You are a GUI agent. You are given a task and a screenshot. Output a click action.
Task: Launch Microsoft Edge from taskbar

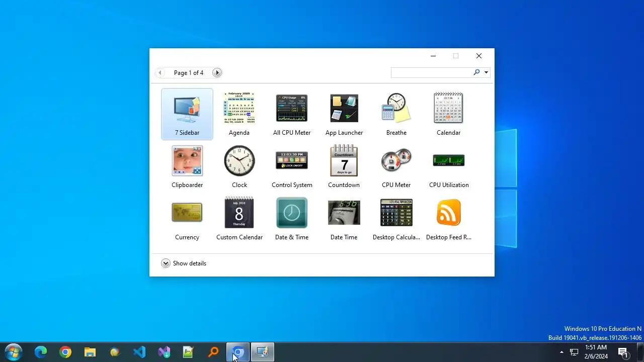(x=41, y=352)
